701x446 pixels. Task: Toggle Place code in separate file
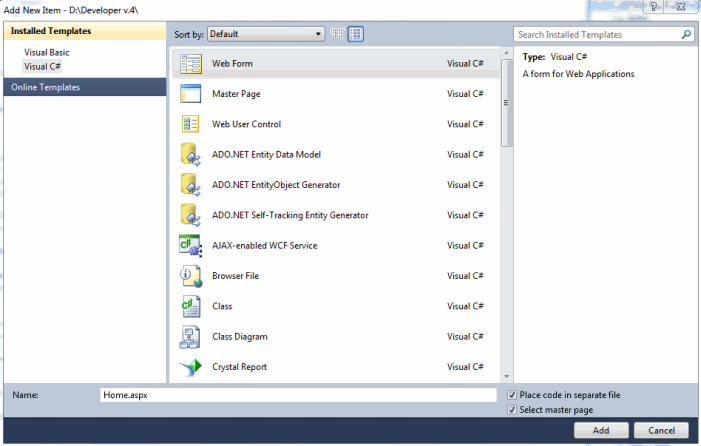(x=512, y=395)
